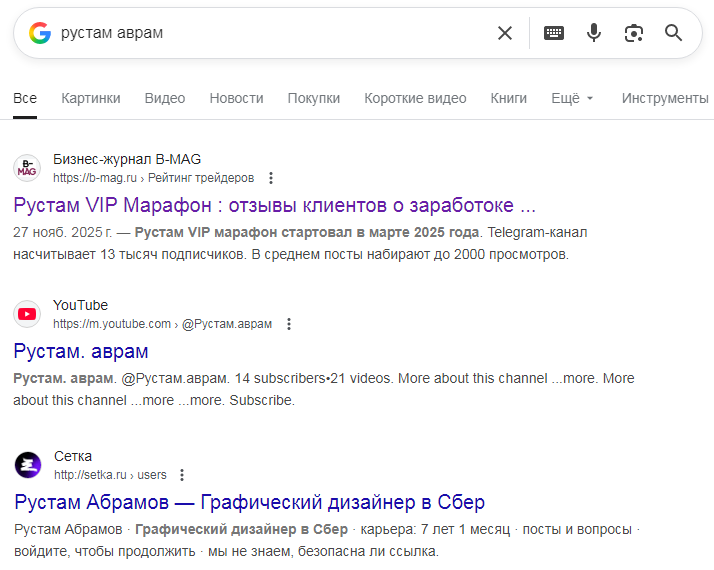Viewport: 714px width, 570px height.
Task: Open Рустам Абрамов Графический дизайнер link
Action: pyautogui.click(x=250, y=503)
